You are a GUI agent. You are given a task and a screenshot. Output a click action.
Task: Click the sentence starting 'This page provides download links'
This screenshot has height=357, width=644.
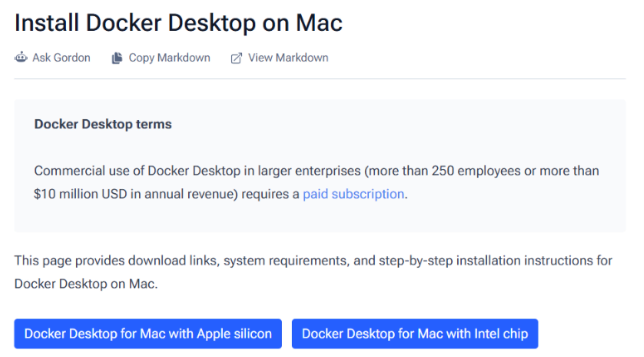(313, 272)
